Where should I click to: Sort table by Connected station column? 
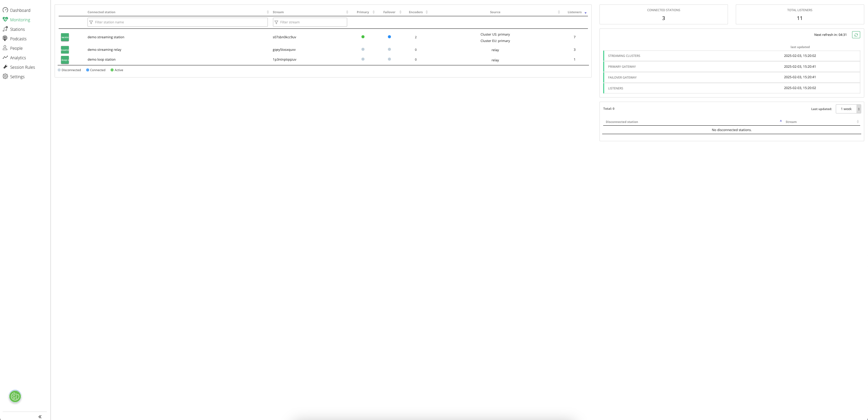pyautogui.click(x=101, y=12)
